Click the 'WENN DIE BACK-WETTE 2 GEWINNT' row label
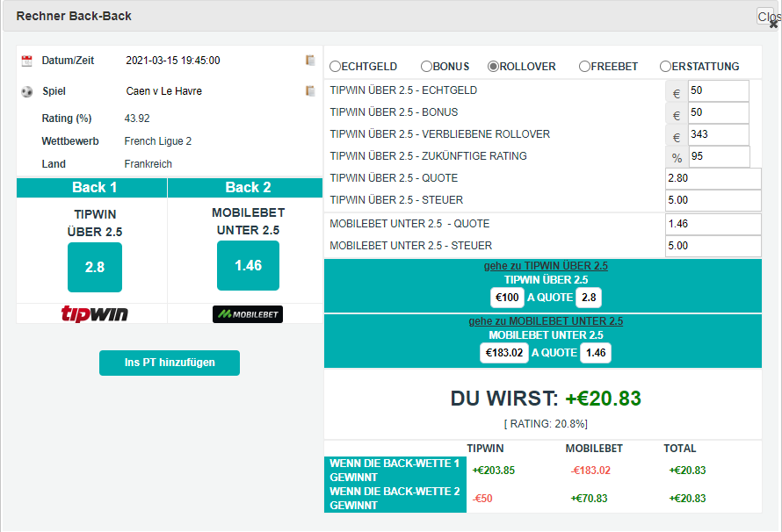This screenshot has height=532, width=782. click(395, 498)
